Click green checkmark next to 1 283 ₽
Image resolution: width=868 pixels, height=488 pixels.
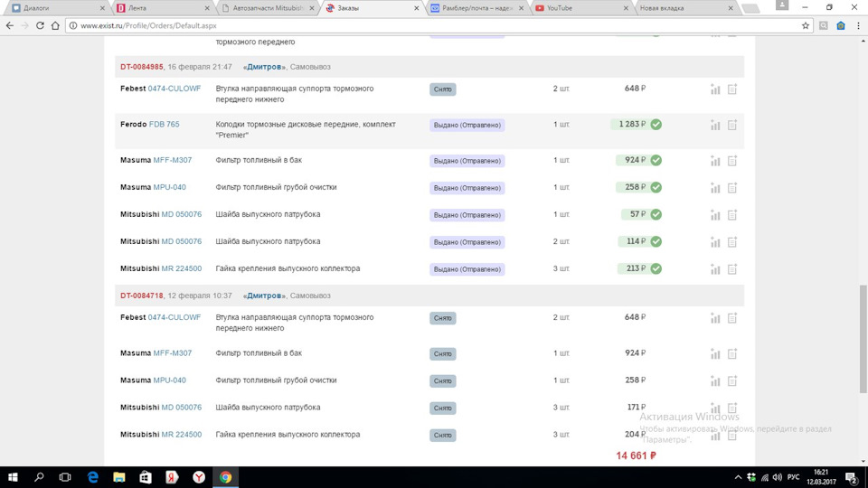point(656,125)
